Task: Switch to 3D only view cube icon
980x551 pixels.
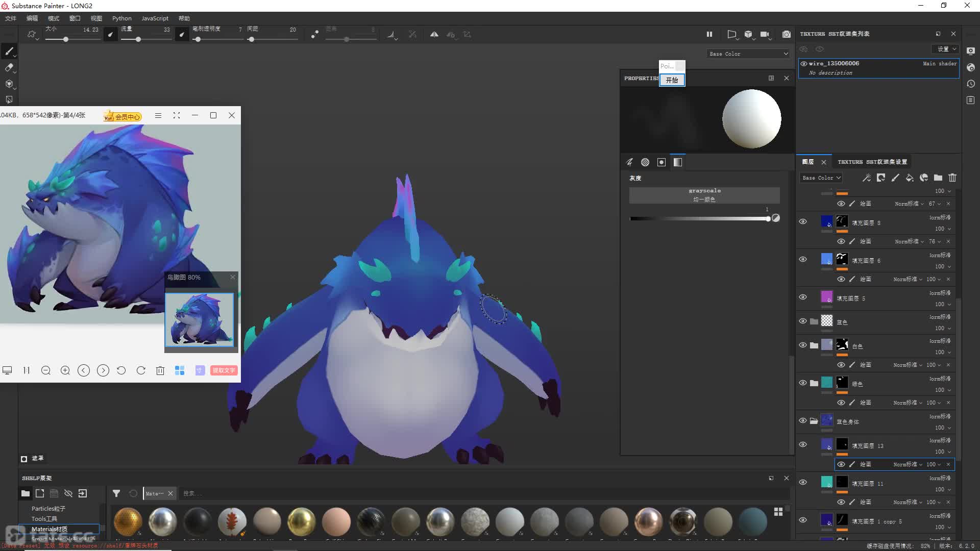Action: (x=748, y=34)
